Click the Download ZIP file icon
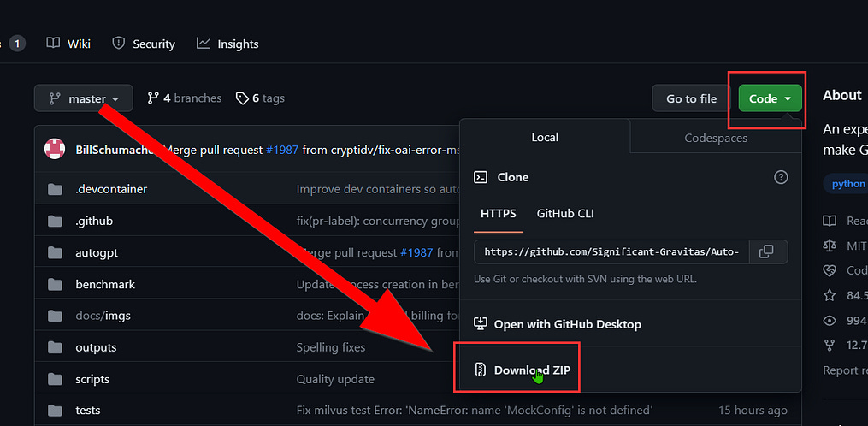 coord(481,370)
